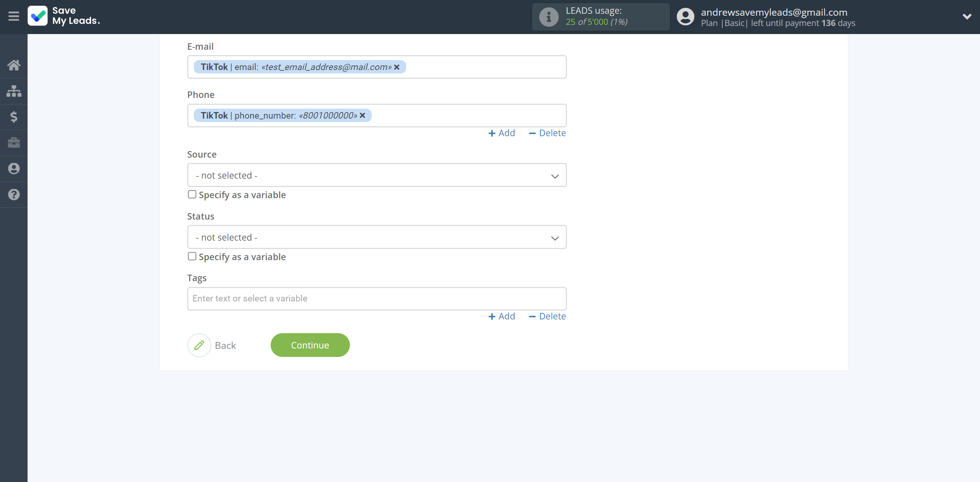This screenshot has height=482, width=980.
Task: Open the profile sidebar icon
Action: click(14, 169)
